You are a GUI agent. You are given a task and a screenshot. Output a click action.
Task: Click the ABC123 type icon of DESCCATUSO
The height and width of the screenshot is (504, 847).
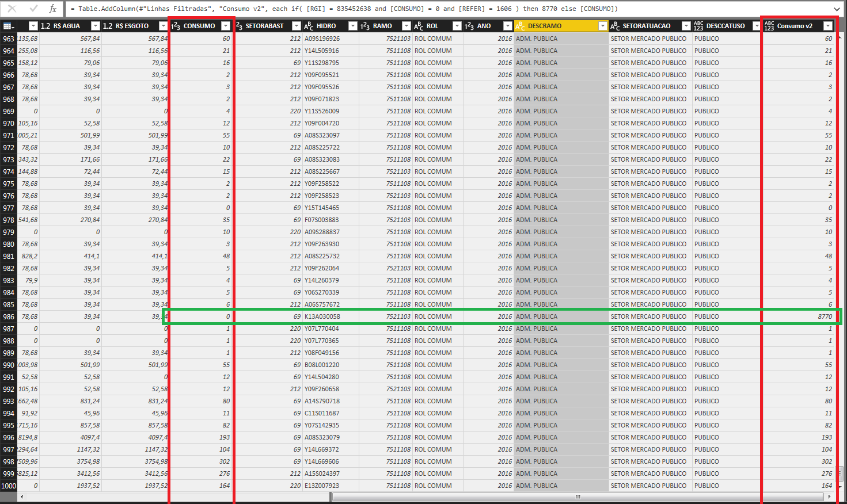pos(698,26)
